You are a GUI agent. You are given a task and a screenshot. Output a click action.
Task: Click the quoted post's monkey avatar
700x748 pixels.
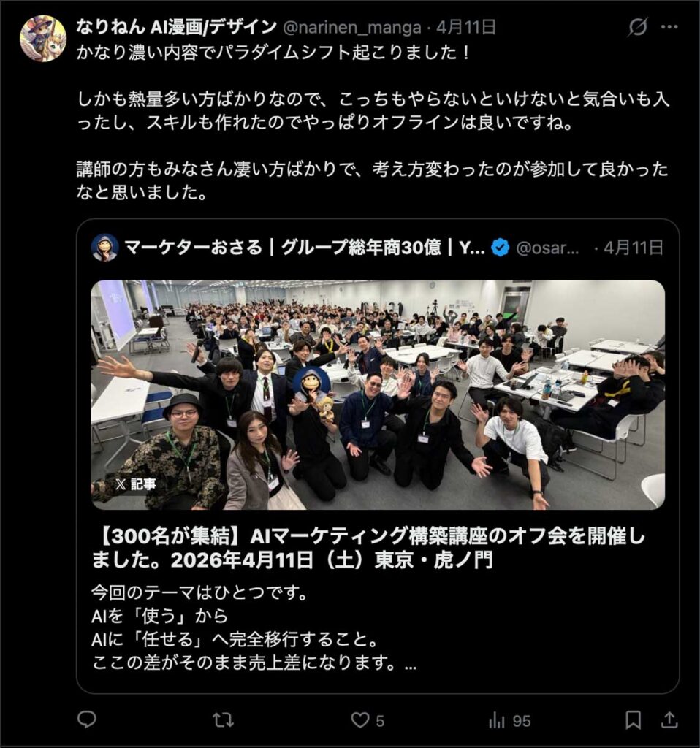pos(105,248)
